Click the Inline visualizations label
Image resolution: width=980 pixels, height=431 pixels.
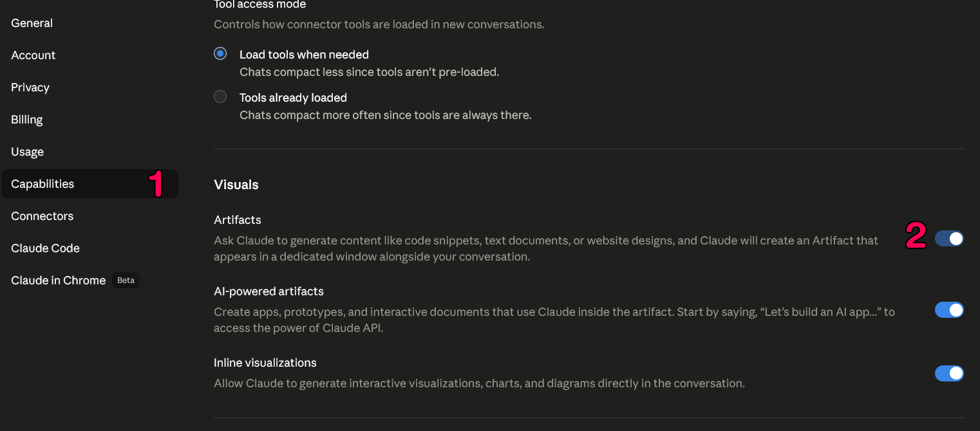tap(265, 362)
